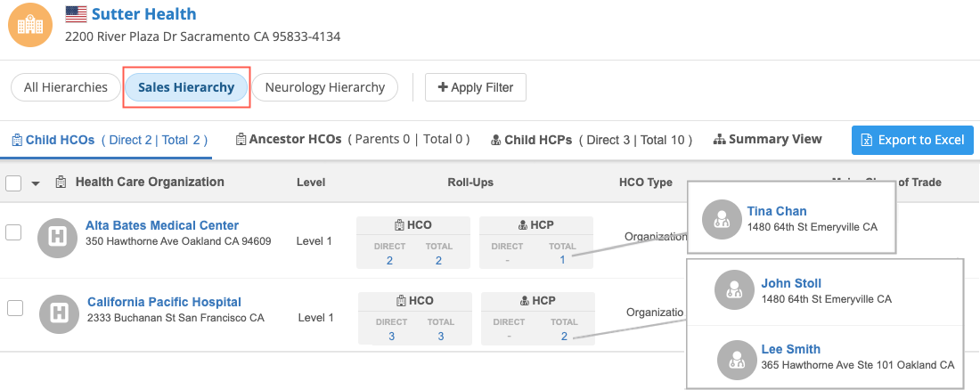Image resolution: width=980 pixels, height=390 pixels.
Task: Select the All Hierarchies filter pill
Action: click(65, 87)
